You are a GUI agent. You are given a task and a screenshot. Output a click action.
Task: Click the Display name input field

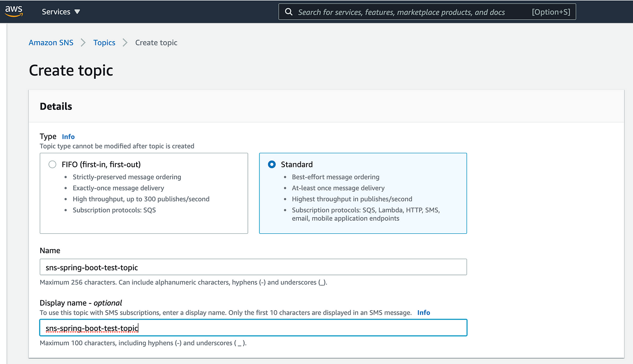click(x=253, y=328)
